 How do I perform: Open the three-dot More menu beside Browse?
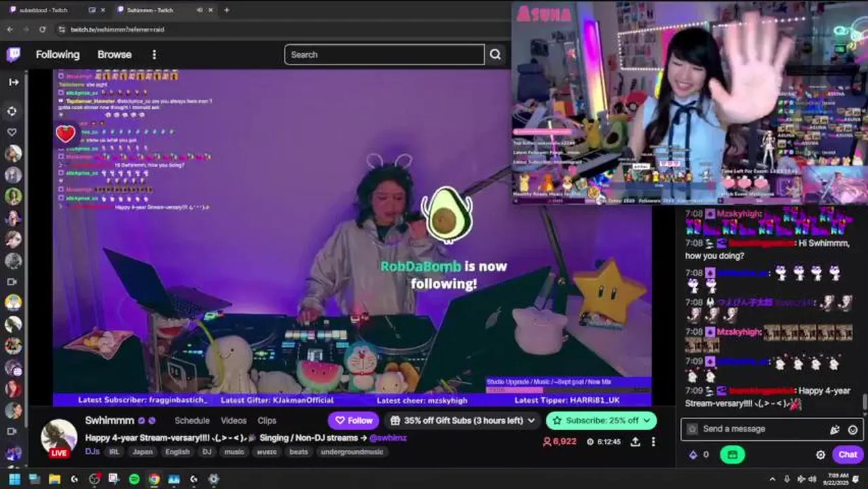154,54
